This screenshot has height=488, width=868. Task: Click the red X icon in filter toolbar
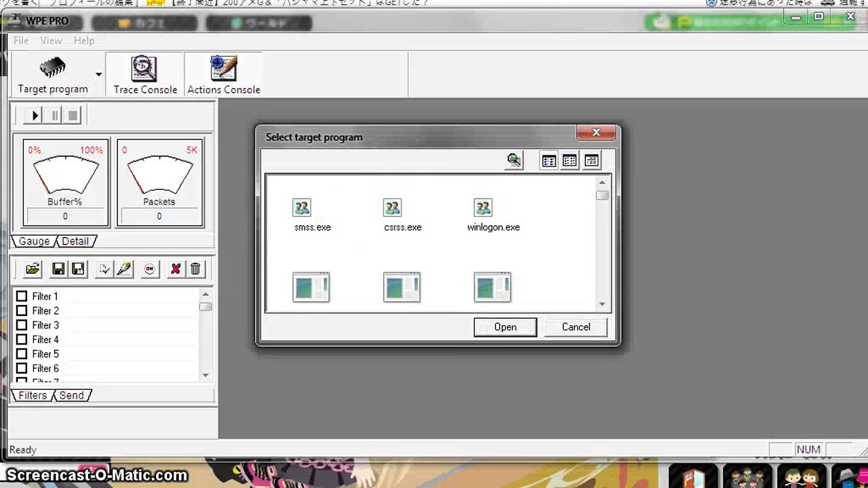coord(175,269)
